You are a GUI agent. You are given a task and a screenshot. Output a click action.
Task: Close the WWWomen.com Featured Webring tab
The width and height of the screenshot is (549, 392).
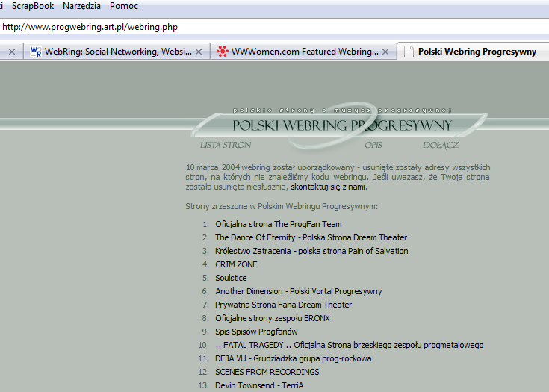point(385,52)
